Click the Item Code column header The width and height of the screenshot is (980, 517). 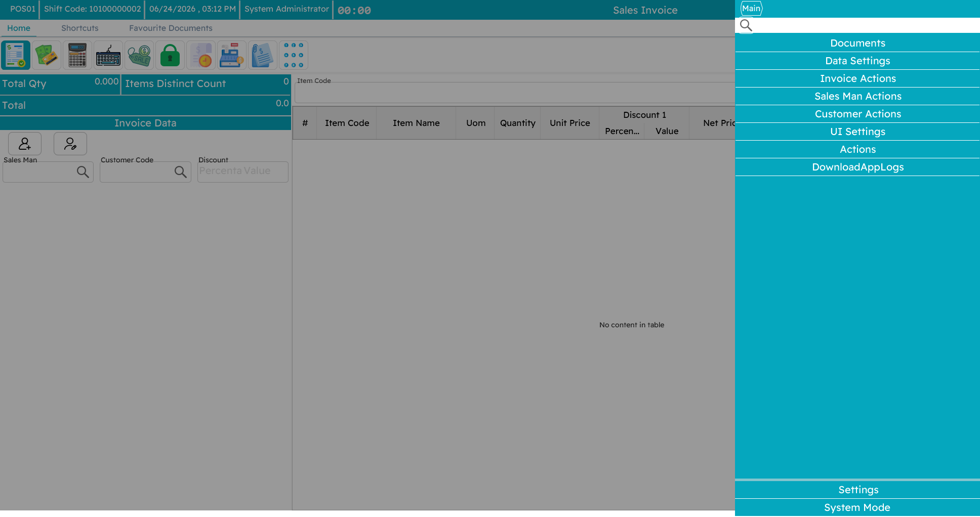(x=347, y=123)
